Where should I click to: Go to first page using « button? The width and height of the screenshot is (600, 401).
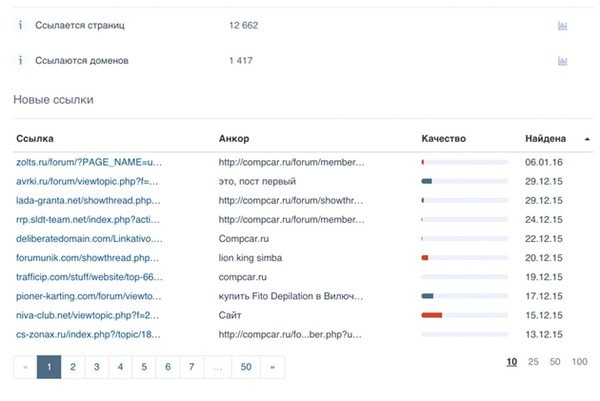tap(25, 367)
